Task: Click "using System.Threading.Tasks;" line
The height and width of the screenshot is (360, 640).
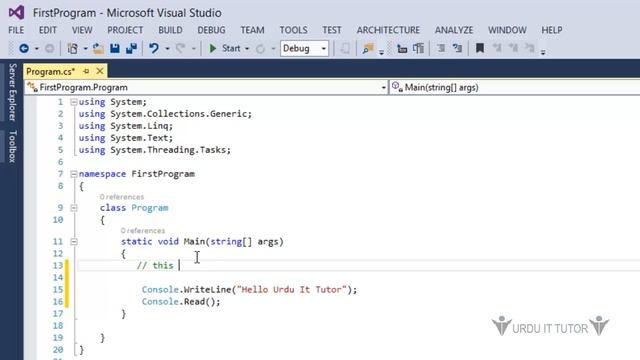Action: (155, 150)
